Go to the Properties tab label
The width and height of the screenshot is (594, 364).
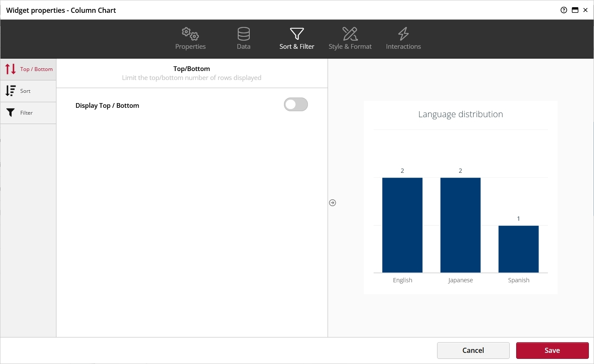pos(190,46)
